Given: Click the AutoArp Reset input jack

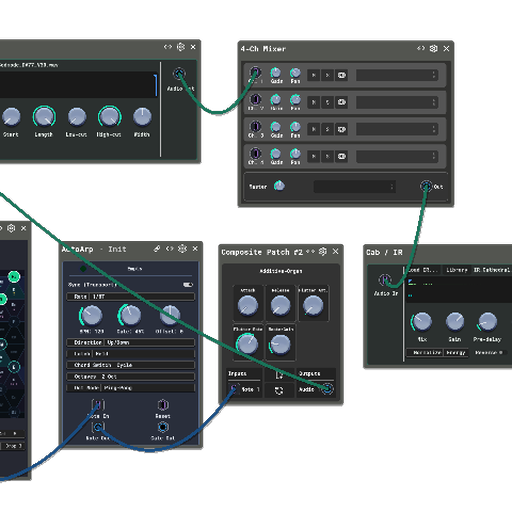Looking at the screenshot, I should point(163,405).
